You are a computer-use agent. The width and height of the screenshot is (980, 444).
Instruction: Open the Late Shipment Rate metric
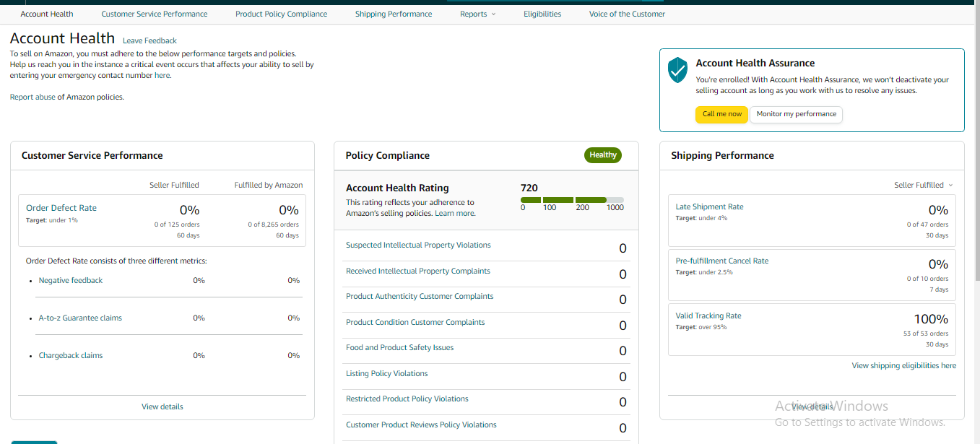[709, 207]
